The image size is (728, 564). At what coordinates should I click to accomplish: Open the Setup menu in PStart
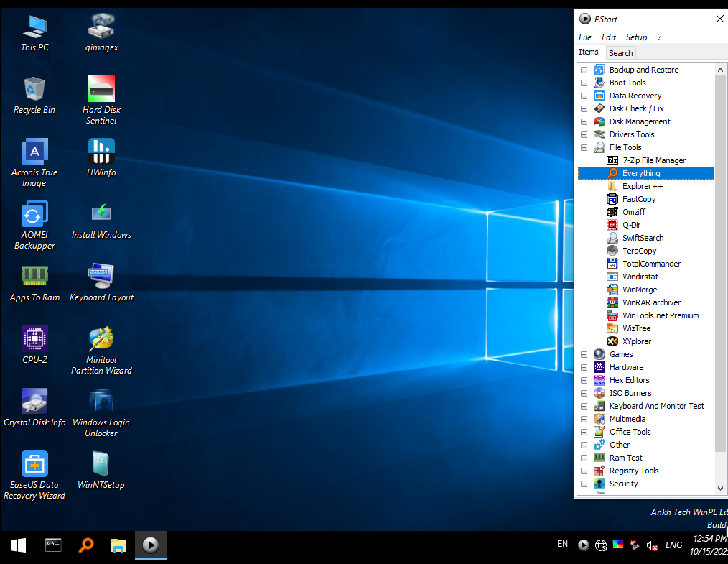pos(636,37)
